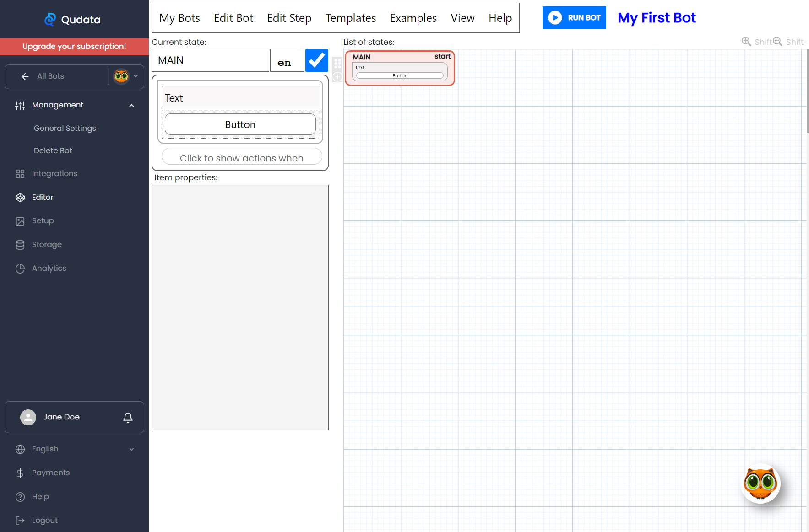This screenshot has width=809, height=532.
Task: Click the owl assistant chat icon
Action: 760,484
